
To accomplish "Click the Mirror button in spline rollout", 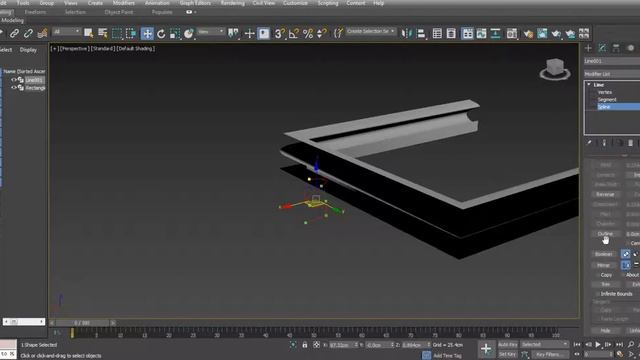I will tap(604, 265).
